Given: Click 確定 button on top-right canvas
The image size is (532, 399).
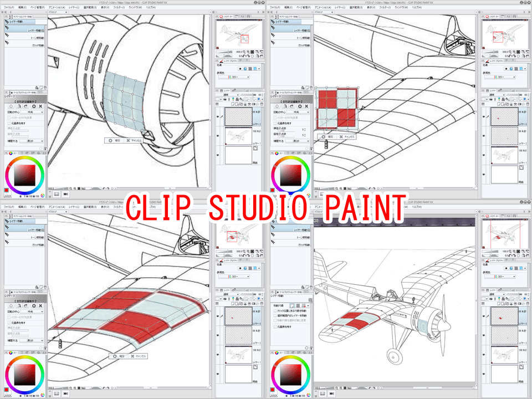Looking at the screenshot, I should (328, 136).
